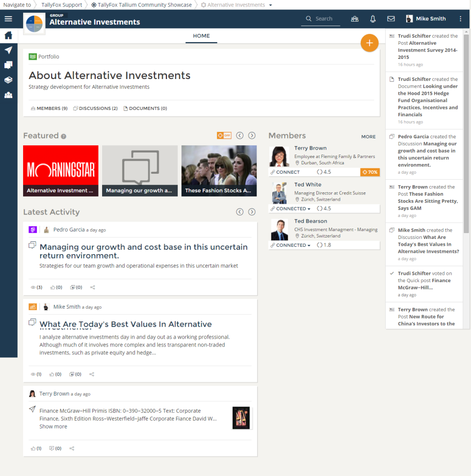Toggle the Featured autoplay OFF switch

[224, 135]
